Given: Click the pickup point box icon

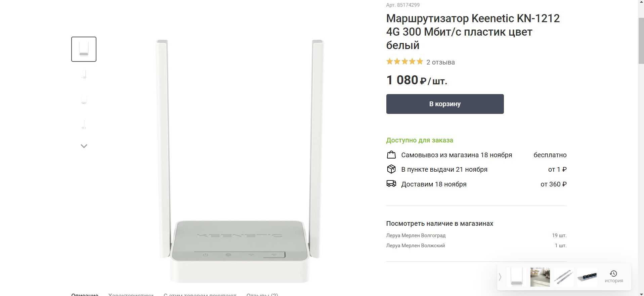Looking at the screenshot, I should 391,169.
